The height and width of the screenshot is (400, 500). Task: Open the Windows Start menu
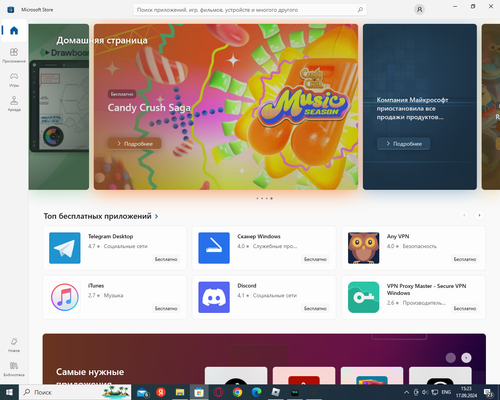point(9,392)
